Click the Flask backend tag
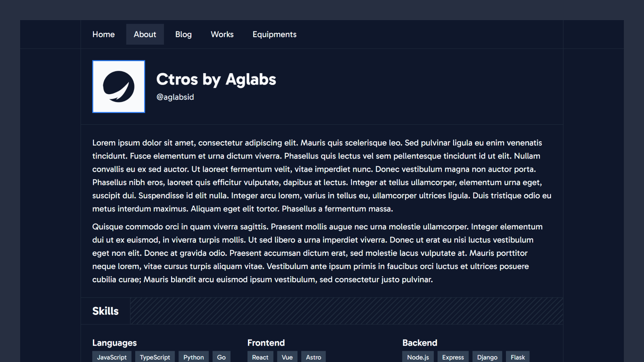This screenshot has width=644, height=362. click(518, 357)
